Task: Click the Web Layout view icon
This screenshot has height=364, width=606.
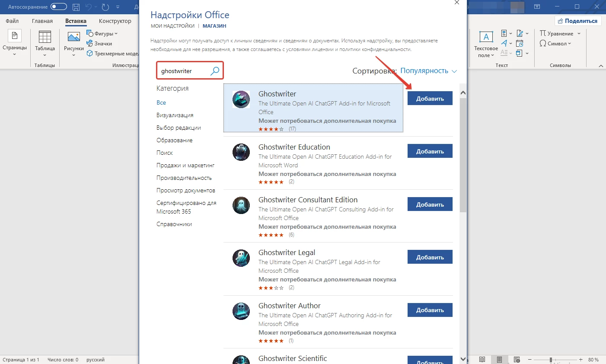Action: click(517, 360)
